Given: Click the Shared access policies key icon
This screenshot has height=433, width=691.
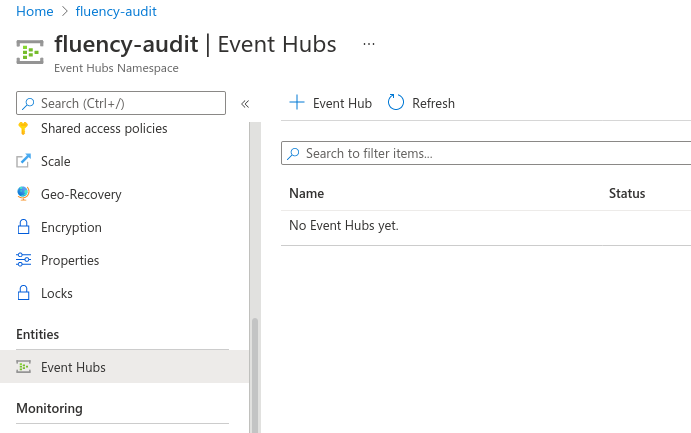Looking at the screenshot, I should click(x=23, y=128).
